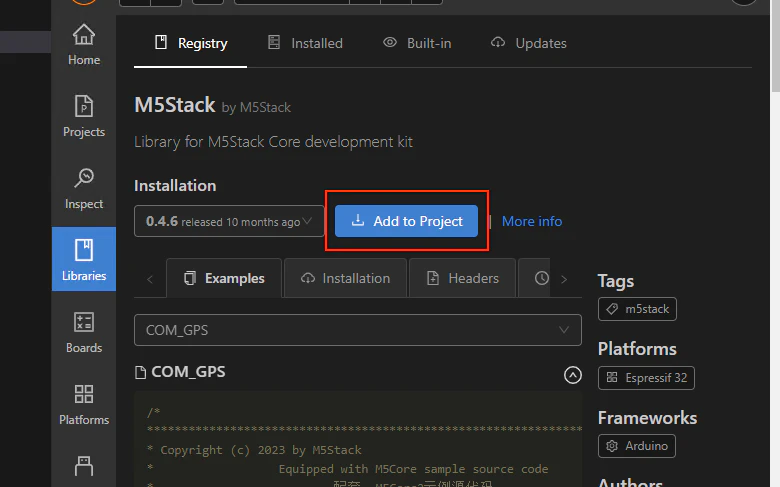780x487 pixels.
Task: Click the Arduino framework tag
Action: pos(637,446)
